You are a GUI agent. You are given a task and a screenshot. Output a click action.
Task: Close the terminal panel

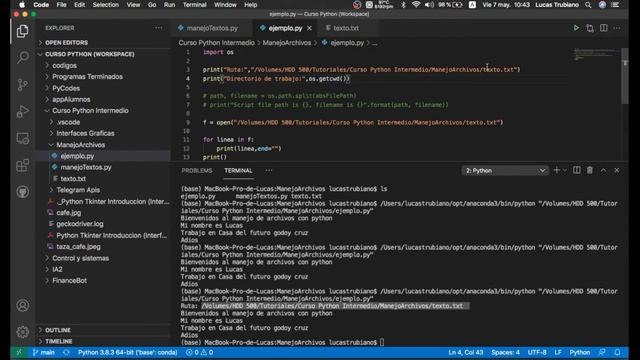click(617, 170)
